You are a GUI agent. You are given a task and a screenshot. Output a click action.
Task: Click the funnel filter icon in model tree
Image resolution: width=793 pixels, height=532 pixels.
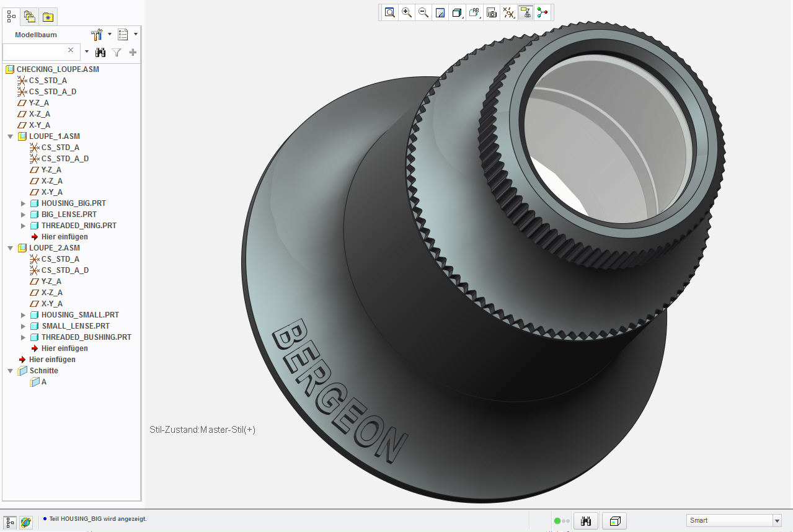pyautogui.click(x=117, y=52)
